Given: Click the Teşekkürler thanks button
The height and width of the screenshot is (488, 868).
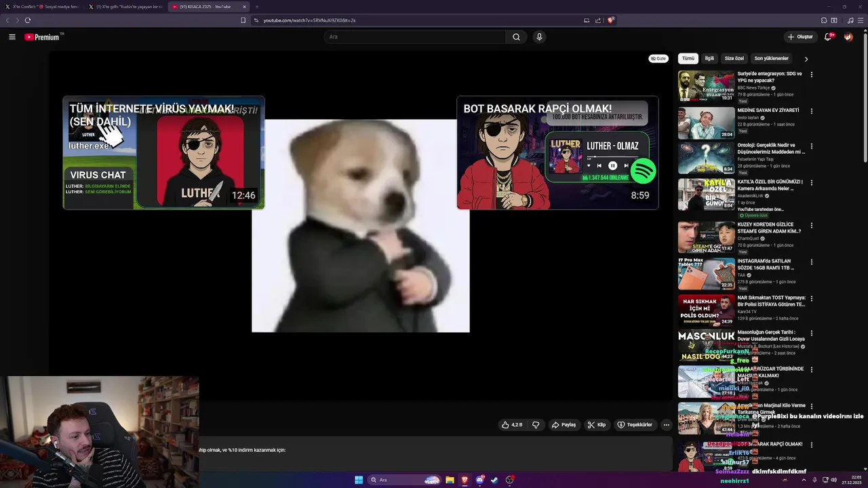Looking at the screenshot, I should click(635, 425).
